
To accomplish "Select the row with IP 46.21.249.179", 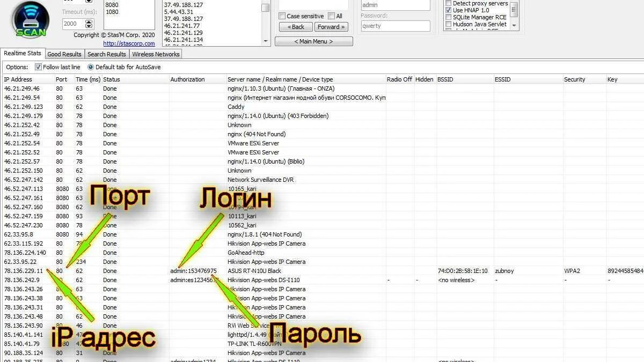I will coord(322,116).
